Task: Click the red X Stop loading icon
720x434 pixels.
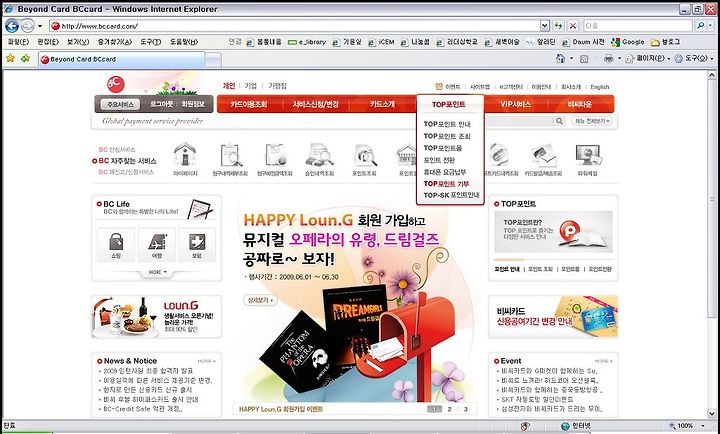Action: tap(573, 26)
